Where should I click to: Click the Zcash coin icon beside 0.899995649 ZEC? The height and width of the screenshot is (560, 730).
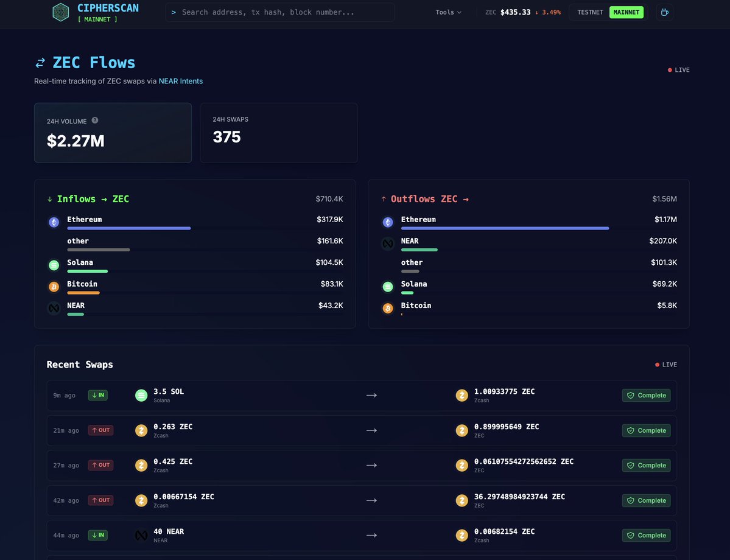pyautogui.click(x=462, y=430)
